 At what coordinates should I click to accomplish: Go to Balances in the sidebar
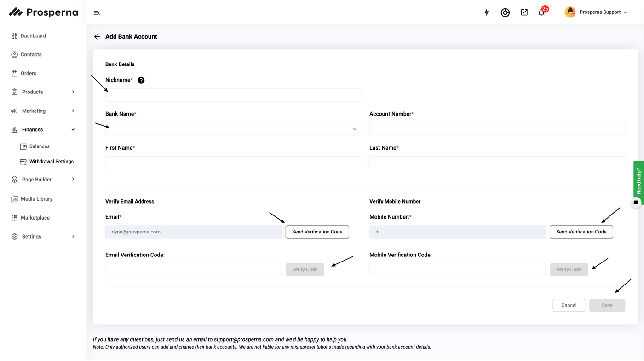[x=39, y=146]
